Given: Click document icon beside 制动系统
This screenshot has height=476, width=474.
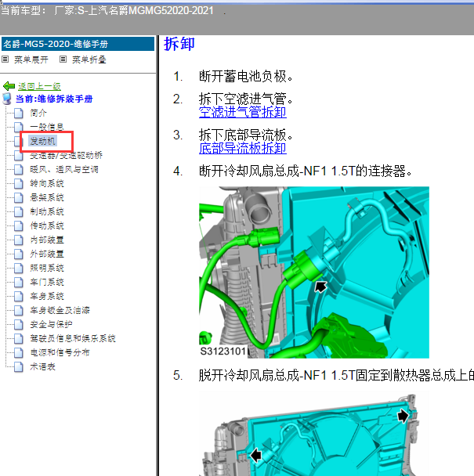Looking at the screenshot, I should click(19, 211).
